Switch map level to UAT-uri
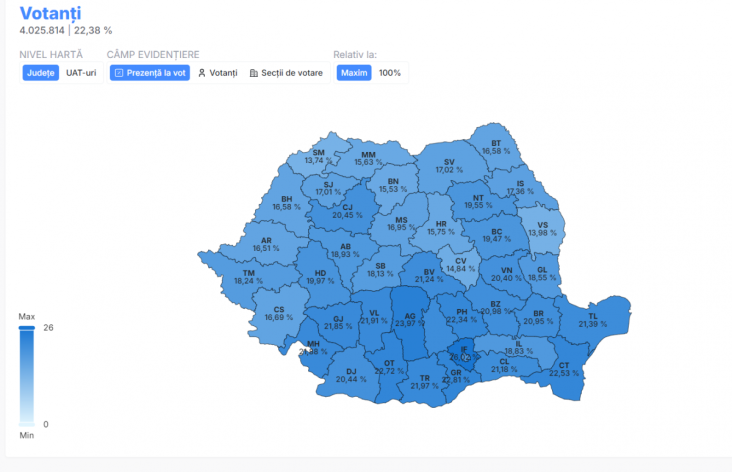The height and width of the screenshot is (472, 732). click(x=81, y=73)
